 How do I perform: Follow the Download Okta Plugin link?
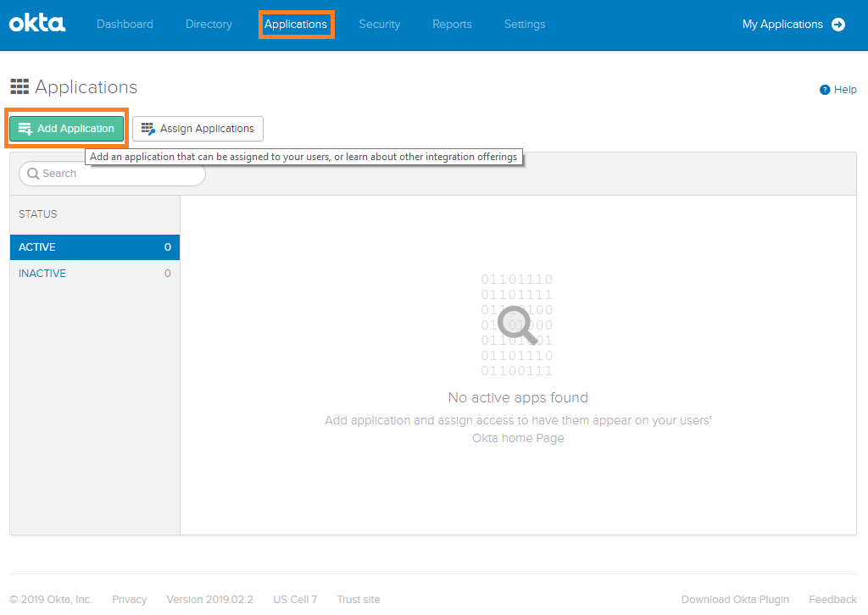(x=735, y=600)
